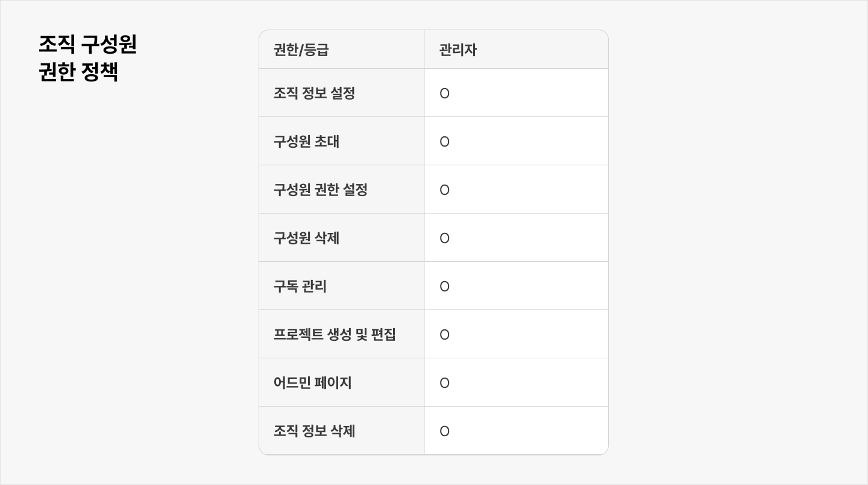
Task: Select the O mark beside 구성원 초대
Action: pyautogui.click(x=444, y=142)
